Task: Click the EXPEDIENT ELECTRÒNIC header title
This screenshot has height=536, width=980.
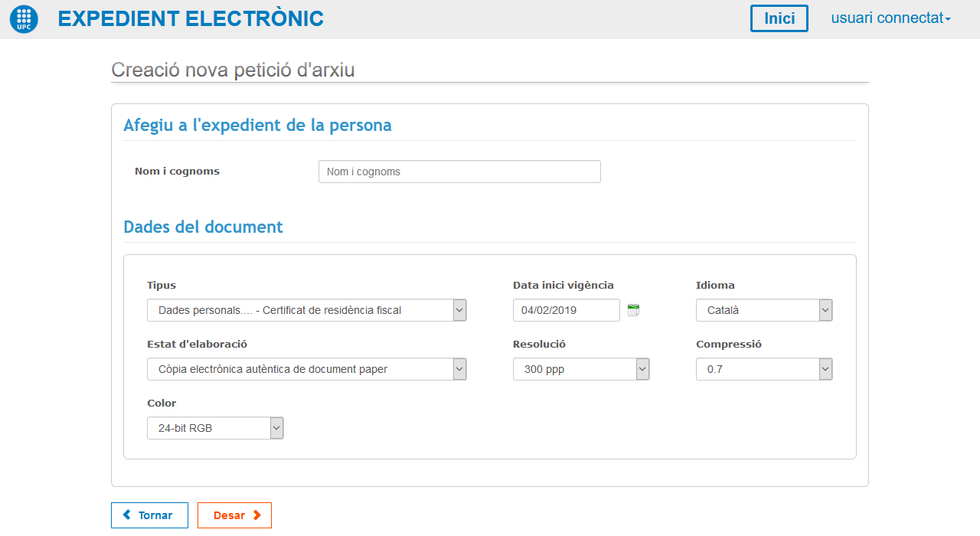Action: [191, 19]
